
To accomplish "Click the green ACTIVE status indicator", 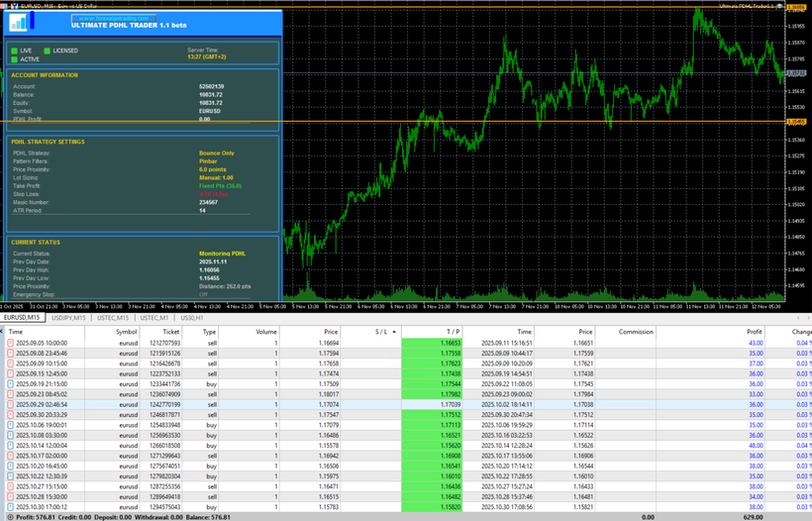I will (15, 59).
